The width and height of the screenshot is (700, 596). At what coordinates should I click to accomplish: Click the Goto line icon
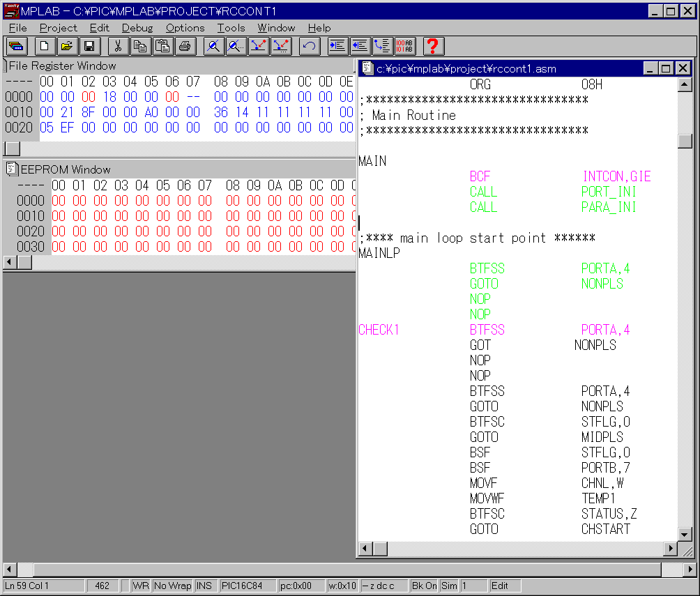point(382,46)
